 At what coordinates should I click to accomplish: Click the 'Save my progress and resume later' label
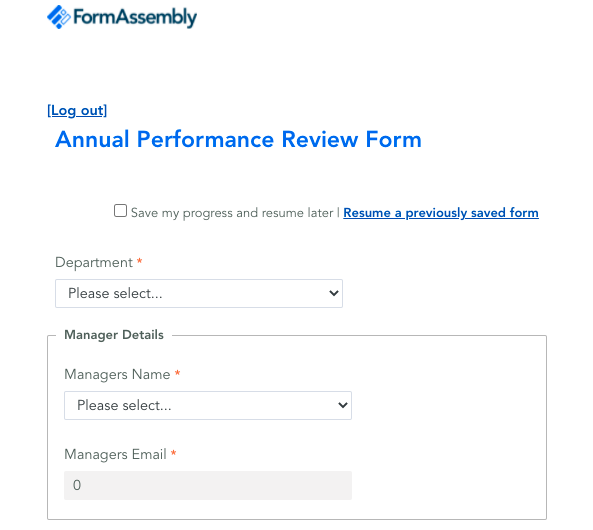[232, 213]
